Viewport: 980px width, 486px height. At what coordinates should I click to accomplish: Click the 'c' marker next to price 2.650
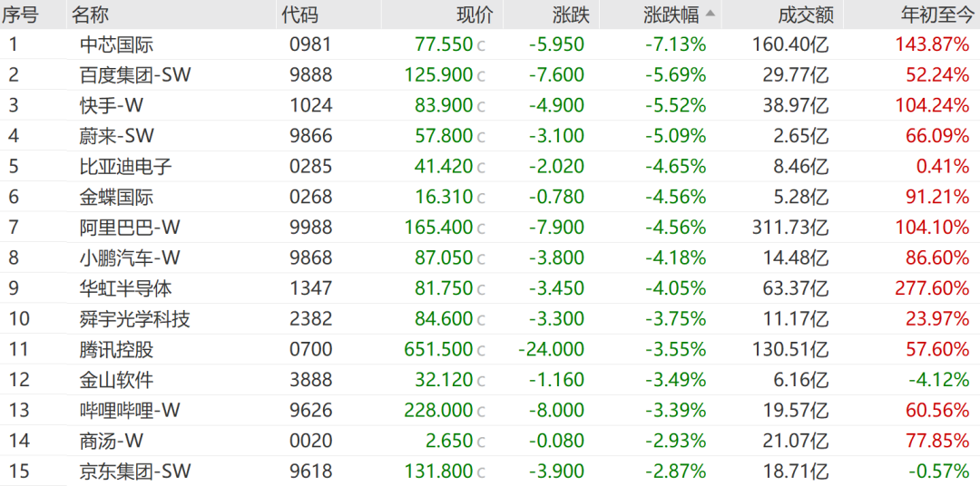(481, 442)
